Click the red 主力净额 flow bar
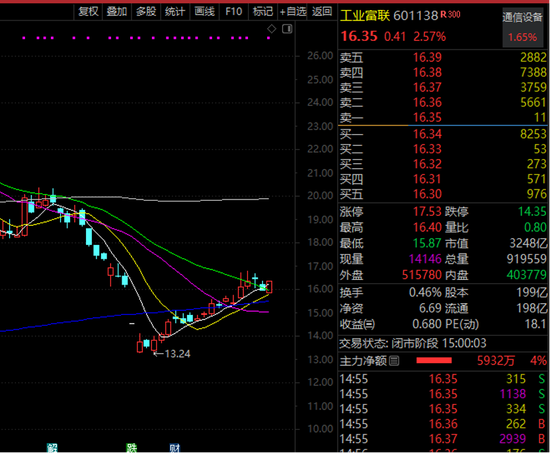This screenshot has height=453, width=550. 434,360
